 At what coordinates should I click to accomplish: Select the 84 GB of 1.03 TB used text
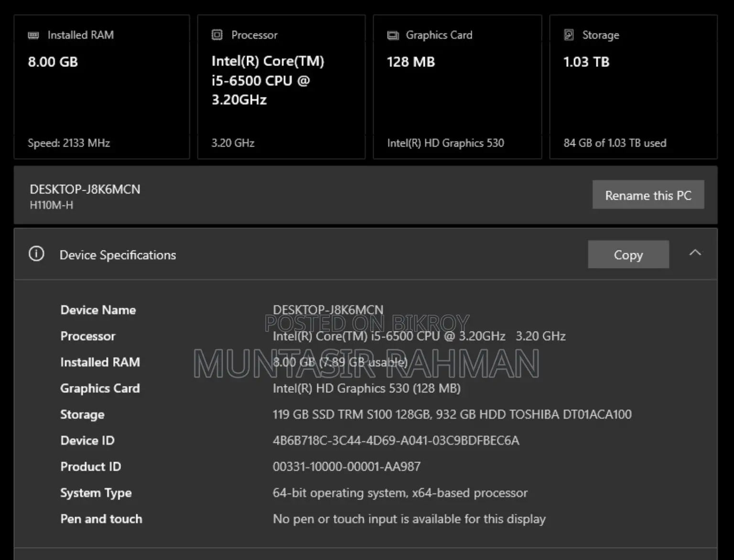click(x=615, y=143)
